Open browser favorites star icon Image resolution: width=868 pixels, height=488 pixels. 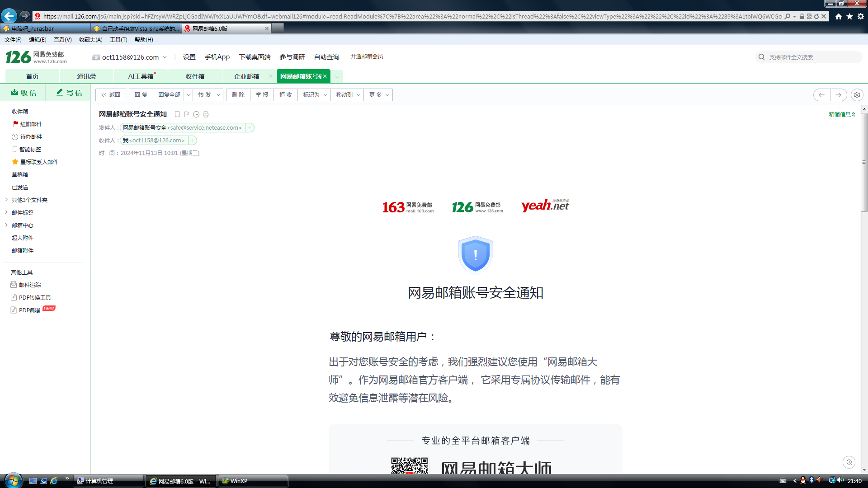pyautogui.click(x=849, y=16)
